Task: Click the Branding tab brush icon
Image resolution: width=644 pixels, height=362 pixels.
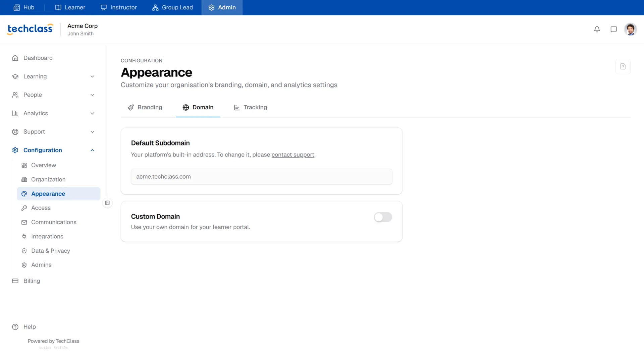Action: pyautogui.click(x=131, y=108)
